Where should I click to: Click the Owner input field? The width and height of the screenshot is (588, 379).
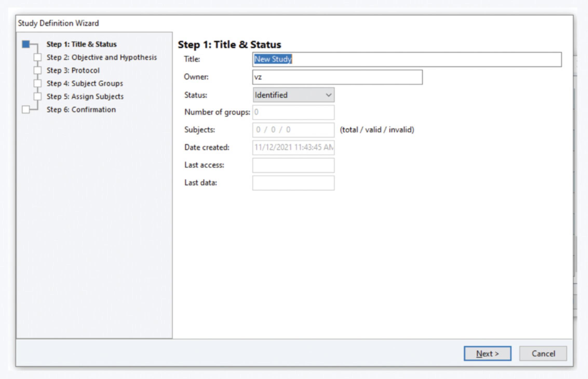(x=337, y=77)
